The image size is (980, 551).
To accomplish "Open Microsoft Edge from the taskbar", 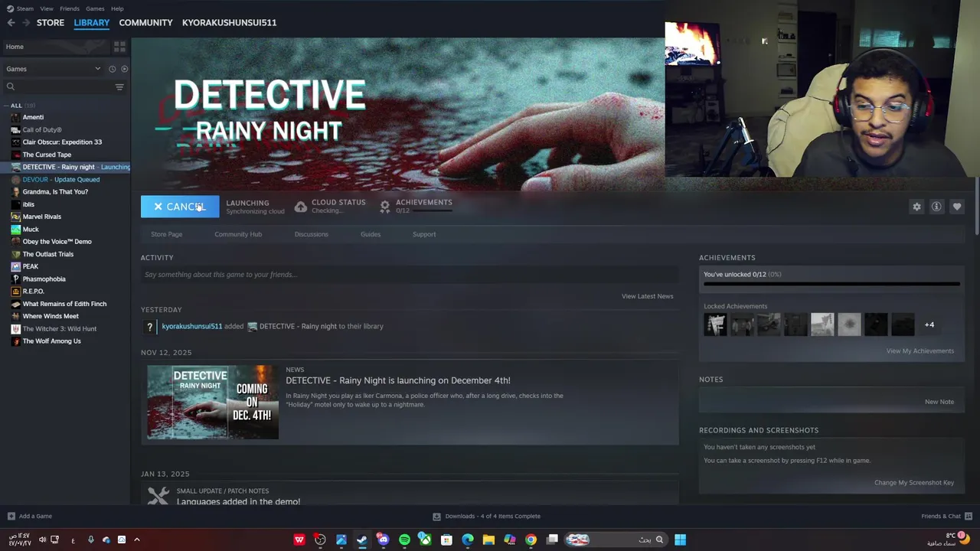I will (467, 540).
